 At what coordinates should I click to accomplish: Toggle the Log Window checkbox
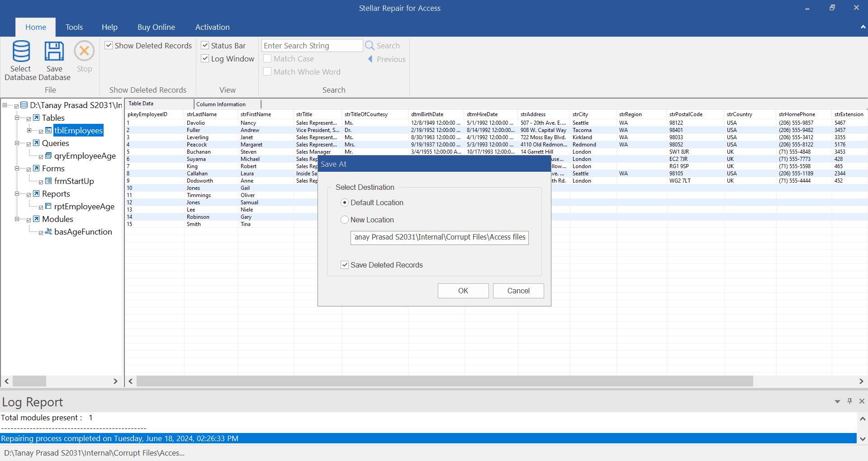[x=205, y=59]
